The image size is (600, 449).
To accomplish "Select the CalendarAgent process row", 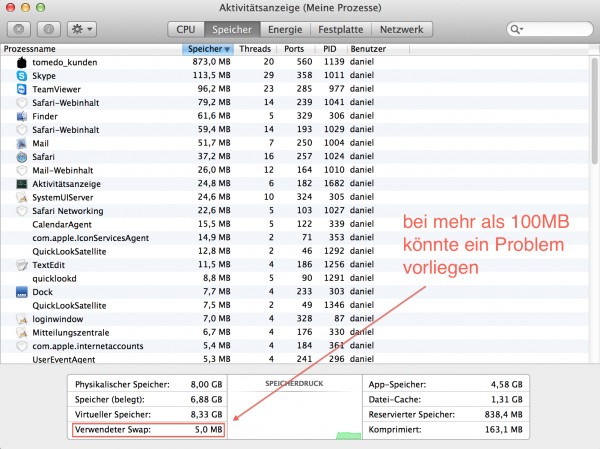I will coord(295,224).
